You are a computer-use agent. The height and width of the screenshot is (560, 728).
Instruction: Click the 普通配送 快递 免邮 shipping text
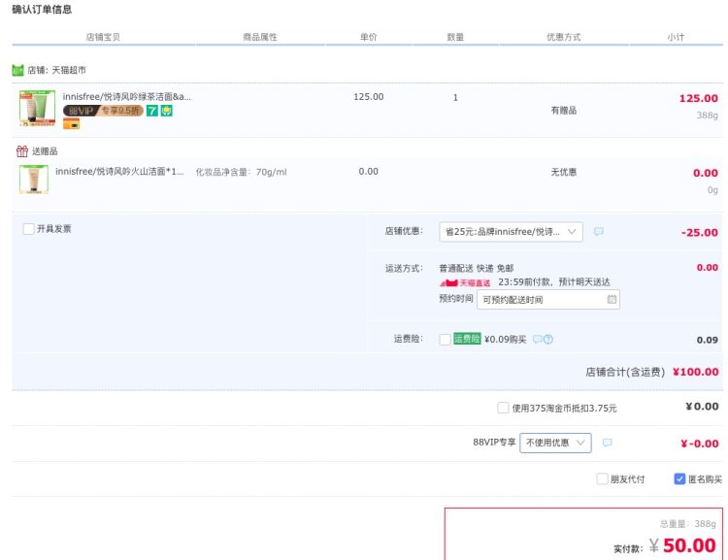click(477, 269)
